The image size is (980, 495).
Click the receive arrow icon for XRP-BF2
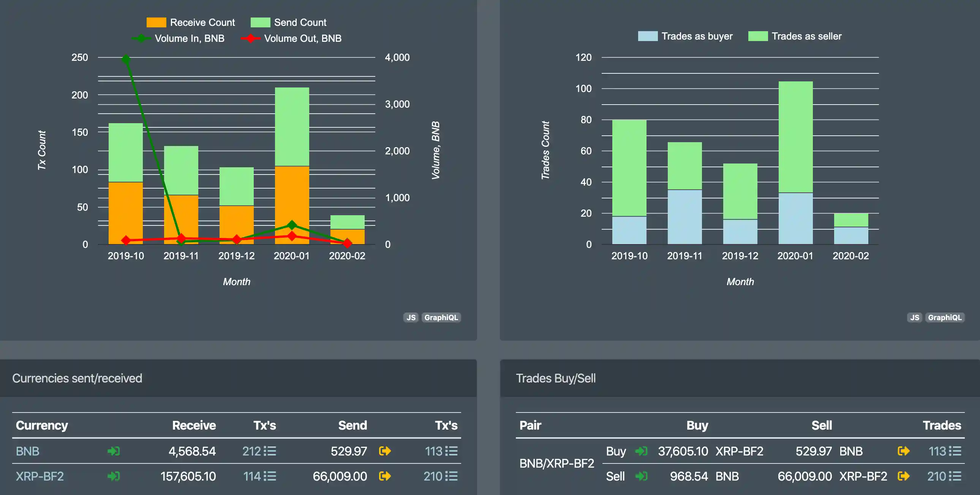(x=113, y=476)
